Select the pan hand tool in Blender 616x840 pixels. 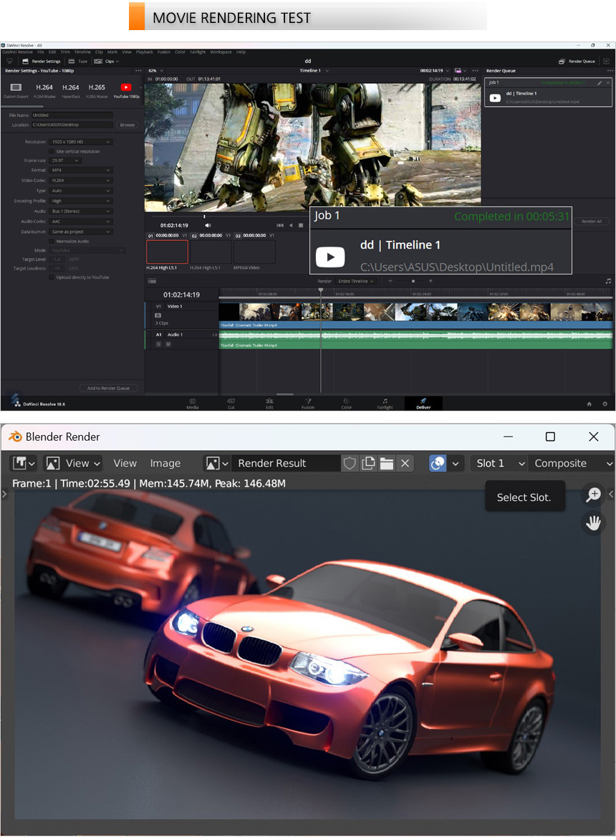coord(593,523)
